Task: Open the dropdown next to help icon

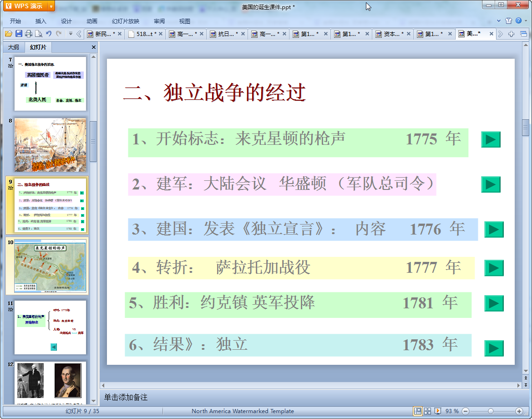Action: [526, 20]
